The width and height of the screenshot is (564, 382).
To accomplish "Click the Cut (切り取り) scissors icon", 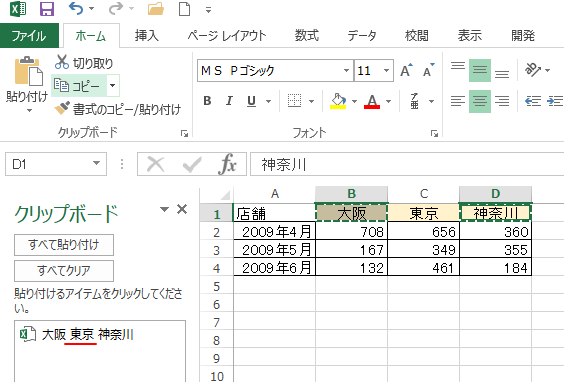I will [62, 62].
